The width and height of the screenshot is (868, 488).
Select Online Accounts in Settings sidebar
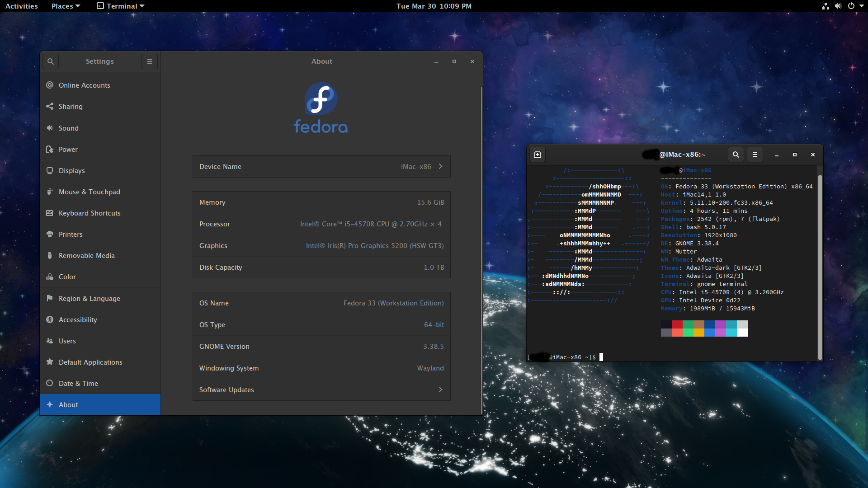(100, 85)
